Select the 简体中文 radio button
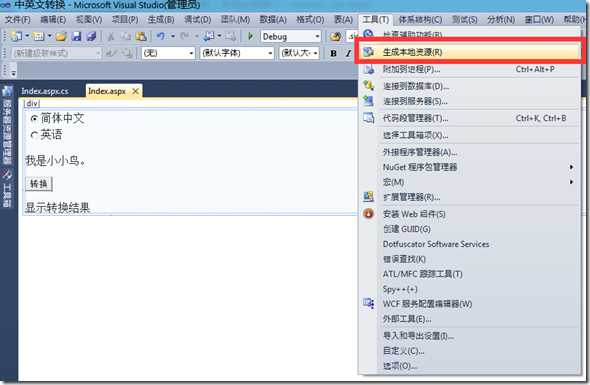This screenshot has height=385, width=590. 34,119
